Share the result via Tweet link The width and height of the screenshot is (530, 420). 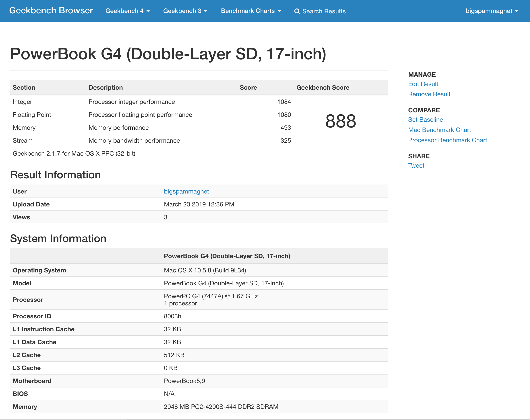coord(416,166)
